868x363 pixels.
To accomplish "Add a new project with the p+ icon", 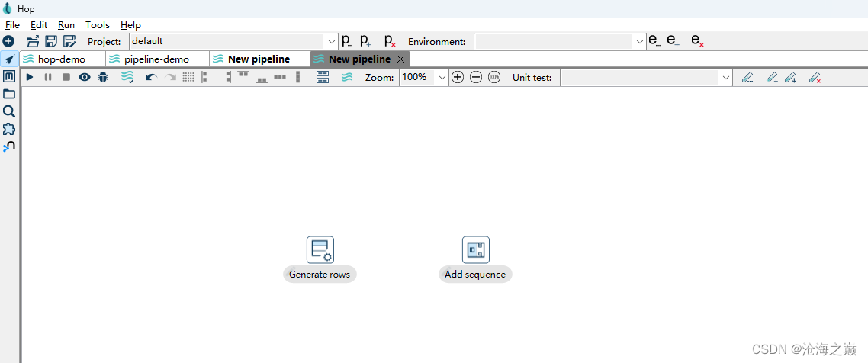I will click(x=365, y=40).
